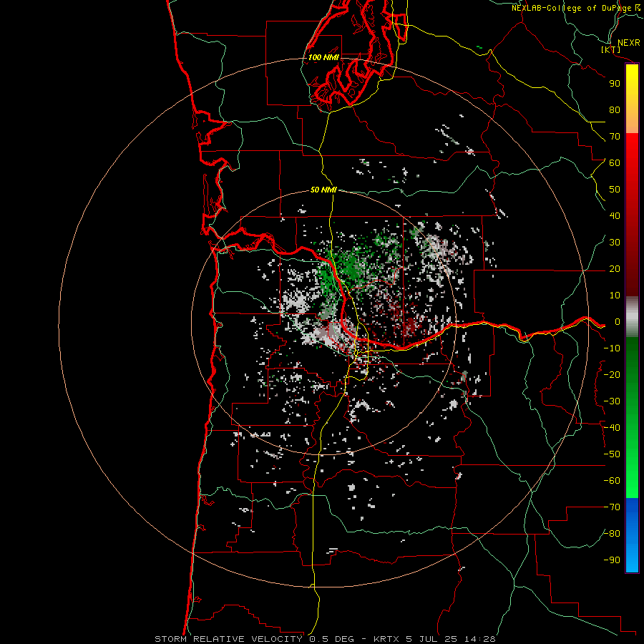Image resolution: width=644 pixels, height=644 pixels.
Task: Select the -80 value on velocity scale
Action: pos(612,534)
